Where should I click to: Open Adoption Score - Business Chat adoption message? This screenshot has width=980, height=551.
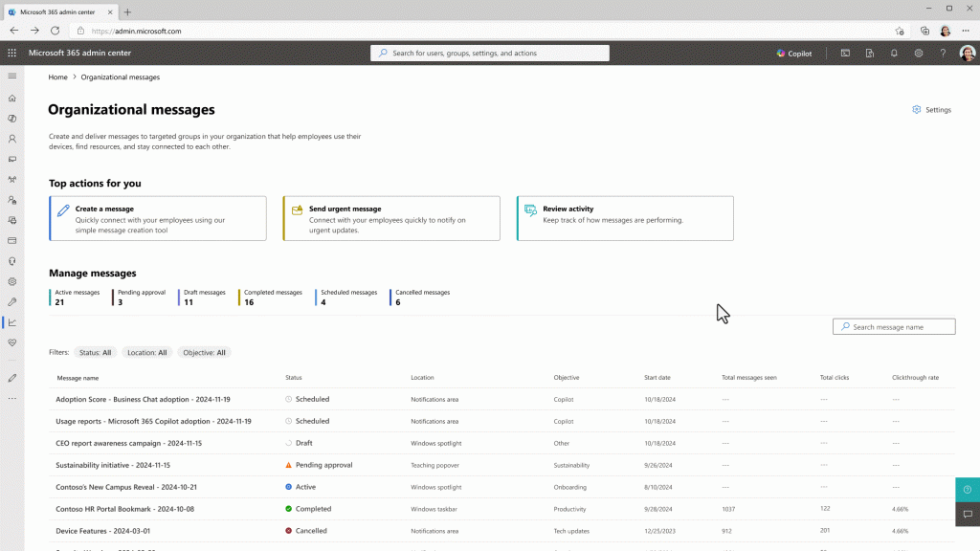pyautogui.click(x=143, y=399)
